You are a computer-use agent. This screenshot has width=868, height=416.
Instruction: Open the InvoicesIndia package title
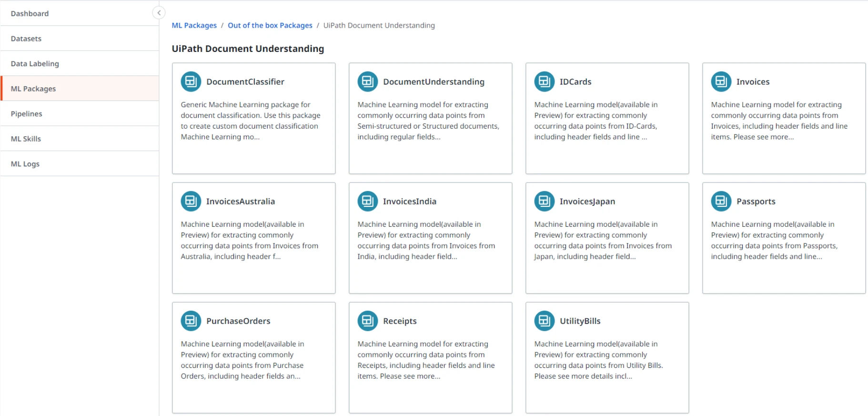tap(410, 201)
